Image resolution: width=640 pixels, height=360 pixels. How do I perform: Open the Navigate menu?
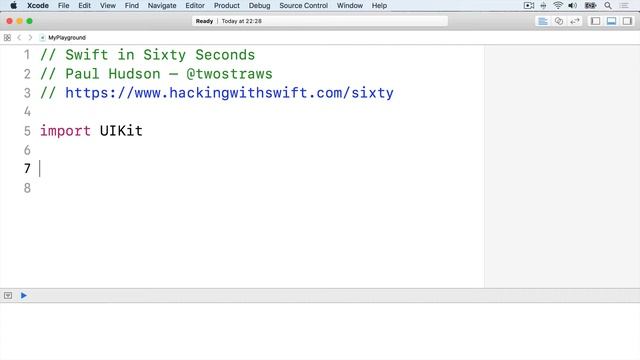(162, 6)
